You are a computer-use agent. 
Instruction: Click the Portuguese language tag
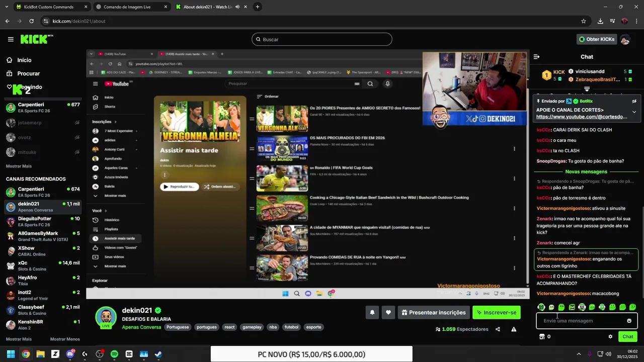(178, 327)
